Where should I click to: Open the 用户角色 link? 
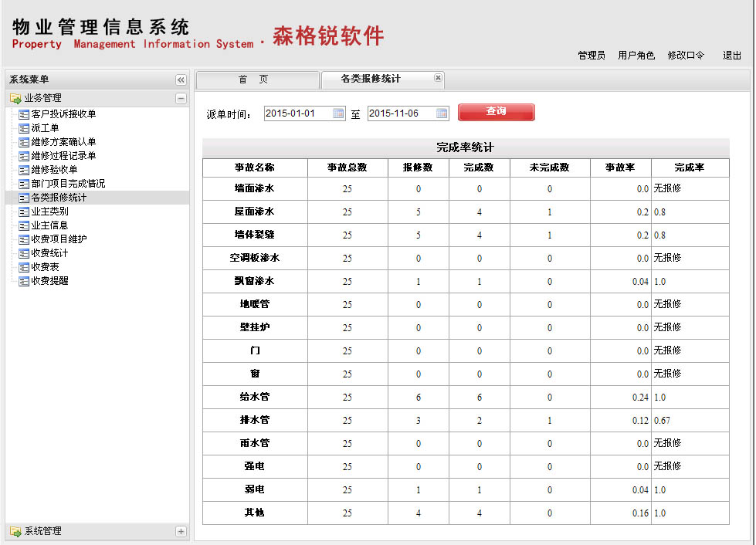click(636, 56)
